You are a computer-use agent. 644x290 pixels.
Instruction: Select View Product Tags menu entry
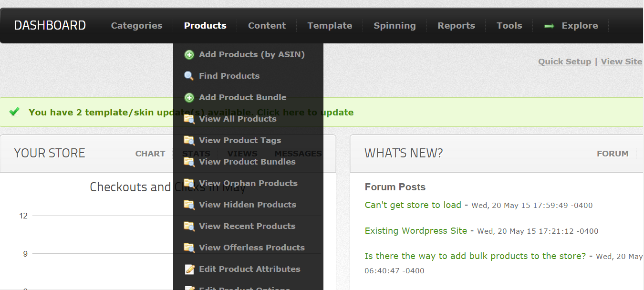click(240, 140)
